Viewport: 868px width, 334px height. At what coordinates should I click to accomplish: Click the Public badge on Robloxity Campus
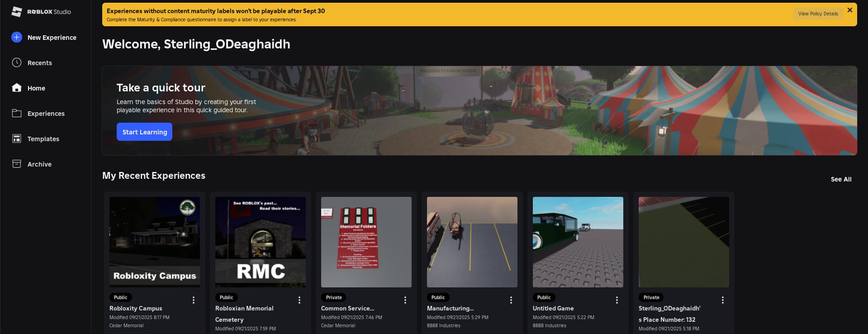[x=120, y=297]
